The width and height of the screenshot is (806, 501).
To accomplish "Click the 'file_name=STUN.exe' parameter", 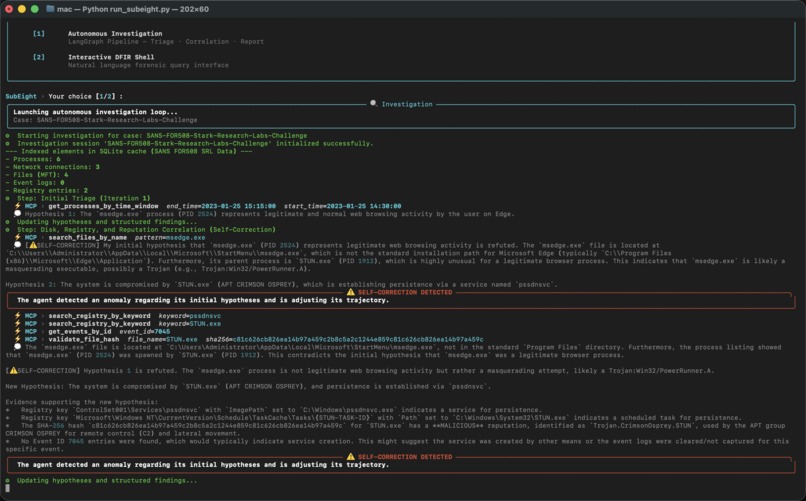I will (162, 339).
